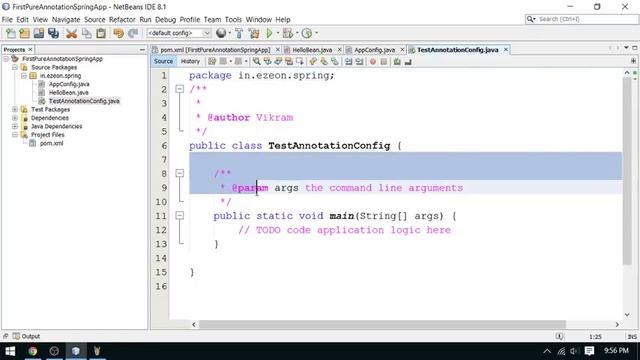This screenshot has width=640, height=360.
Task: Collapse the FirstPureAnnotationSpringApp project node
Action: (6, 59)
